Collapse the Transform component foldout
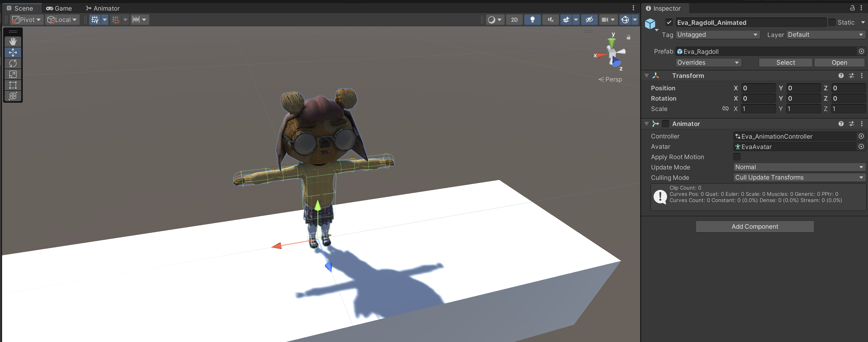Viewport: 868px width, 342px height. (646, 76)
